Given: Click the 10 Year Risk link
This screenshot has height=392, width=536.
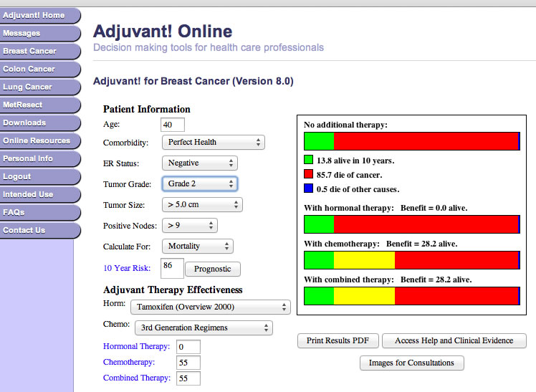Looking at the screenshot, I should coord(127,268).
